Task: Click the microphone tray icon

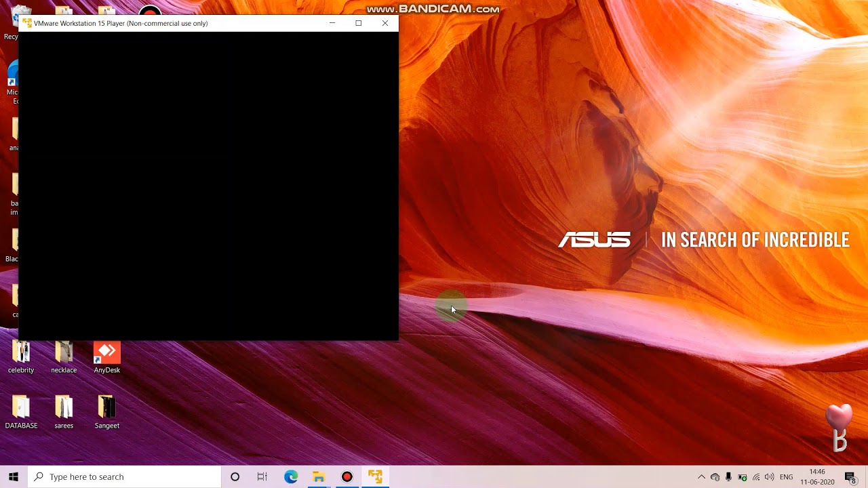Action: coord(728,477)
